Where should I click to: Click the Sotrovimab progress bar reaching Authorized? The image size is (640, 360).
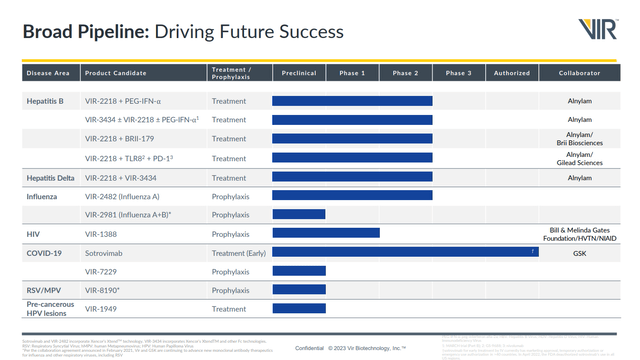pos(405,252)
